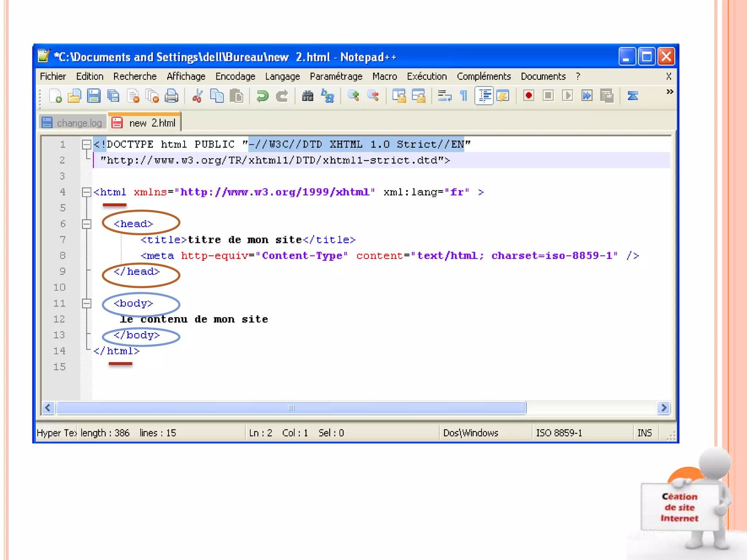Toggle the indent guide button
The width and height of the screenshot is (747, 560).
coord(484,96)
